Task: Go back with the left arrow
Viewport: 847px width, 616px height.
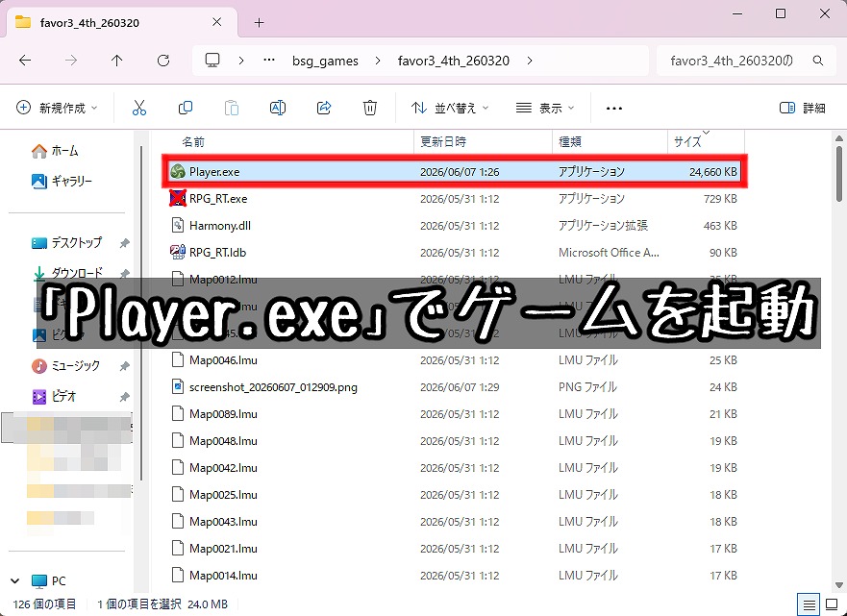Action: 25,61
